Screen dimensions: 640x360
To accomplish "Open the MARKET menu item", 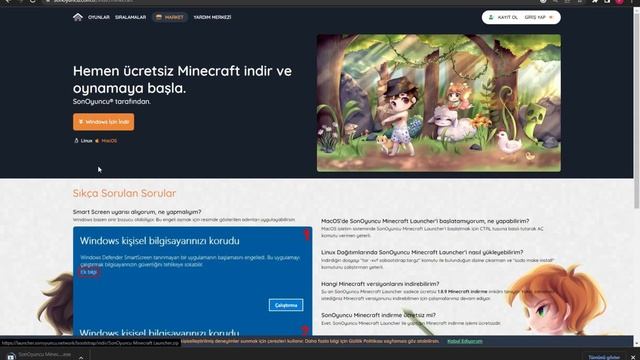I will pyautogui.click(x=170, y=17).
